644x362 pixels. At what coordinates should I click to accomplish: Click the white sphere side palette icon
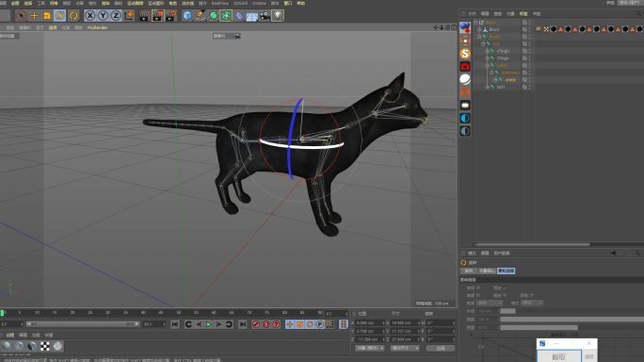465,79
